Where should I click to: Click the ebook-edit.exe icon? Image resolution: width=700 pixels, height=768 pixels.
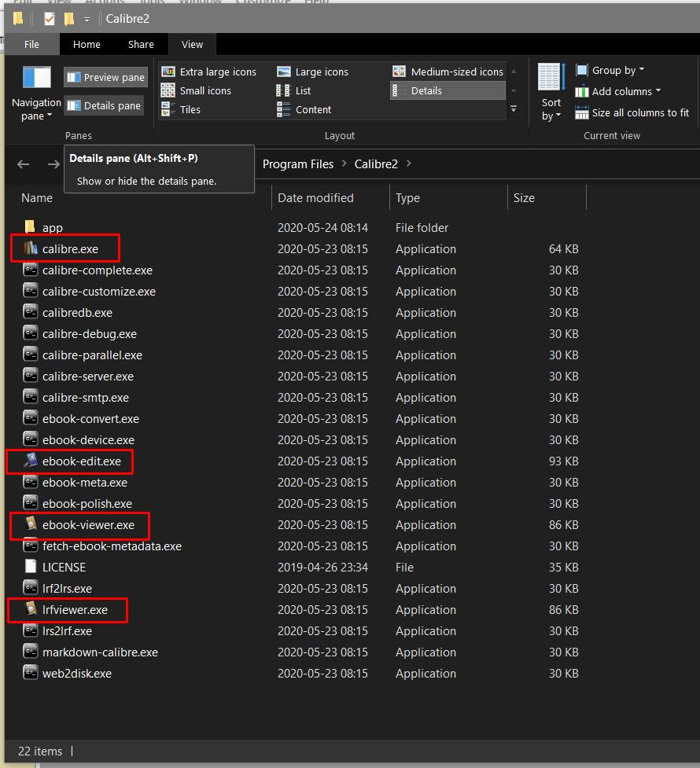click(31, 461)
